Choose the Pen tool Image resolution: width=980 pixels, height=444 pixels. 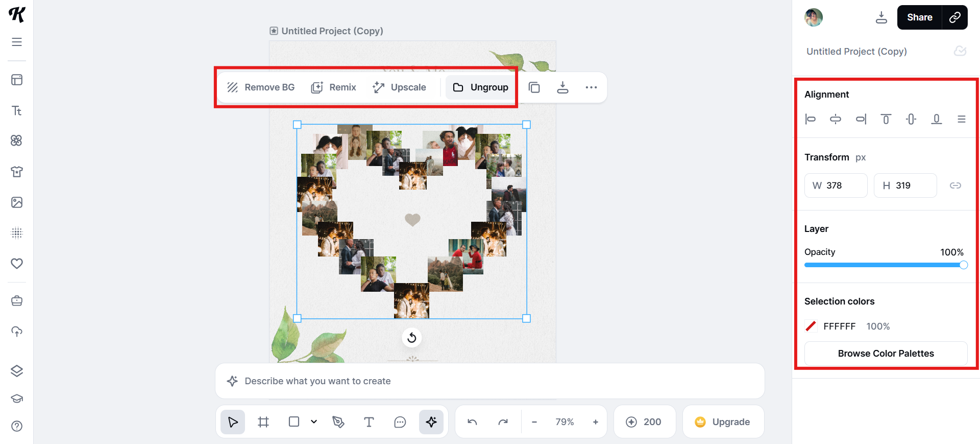(338, 422)
